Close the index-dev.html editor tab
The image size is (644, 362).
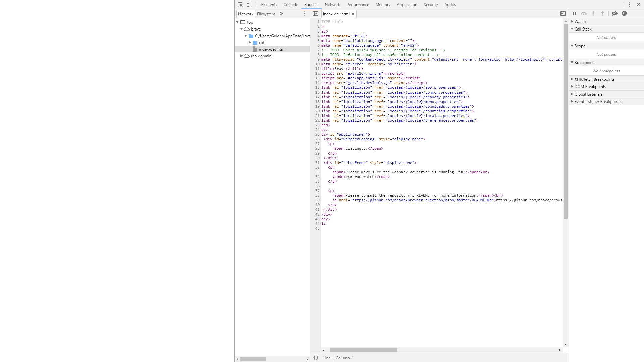tap(353, 14)
